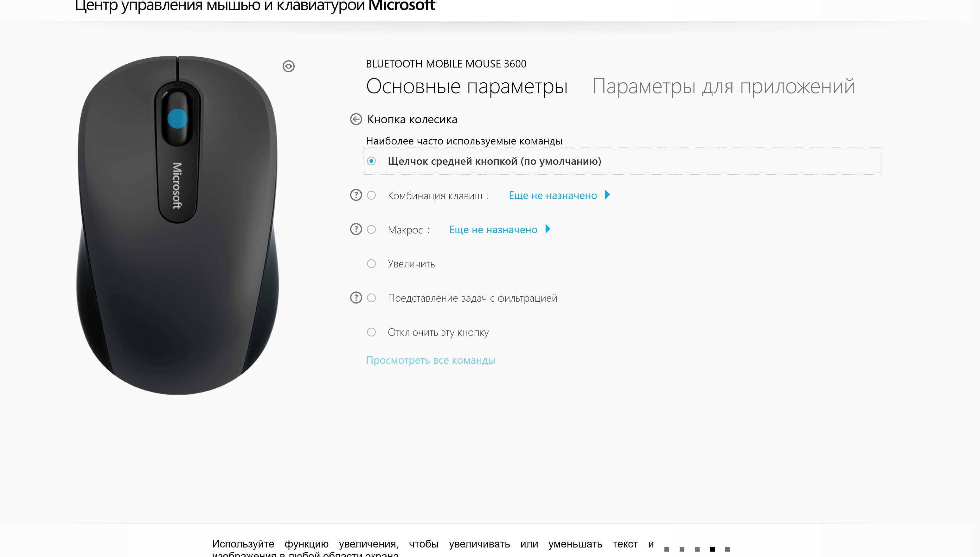Expand arrow next to Комбинация клавиш assignment

coord(607,195)
